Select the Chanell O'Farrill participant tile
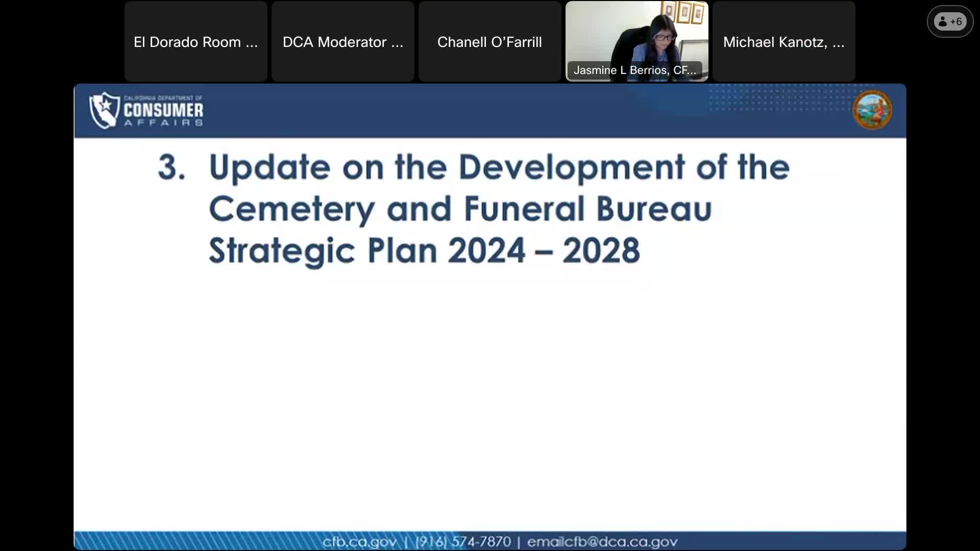The height and width of the screenshot is (551, 980). (x=488, y=42)
